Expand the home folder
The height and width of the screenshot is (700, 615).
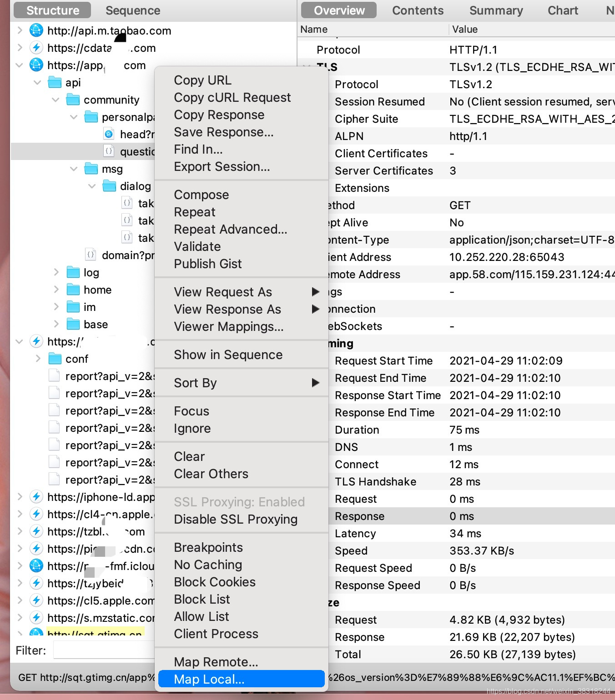[x=56, y=290]
